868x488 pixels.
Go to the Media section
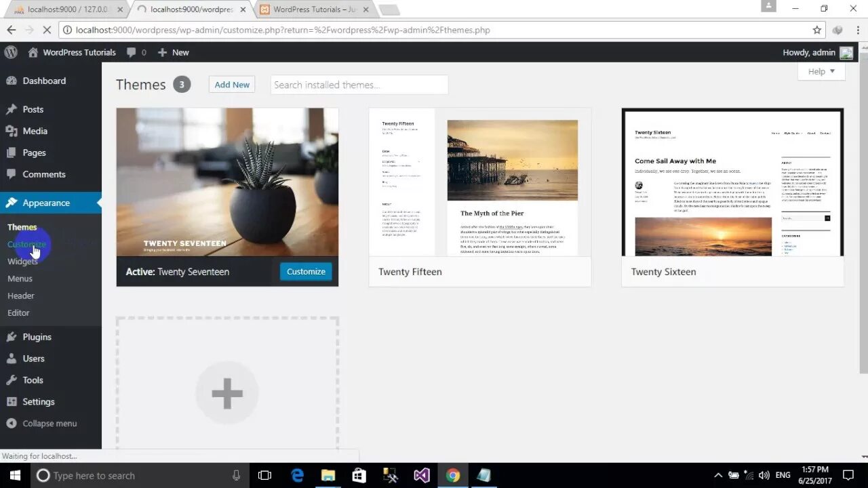click(x=35, y=131)
